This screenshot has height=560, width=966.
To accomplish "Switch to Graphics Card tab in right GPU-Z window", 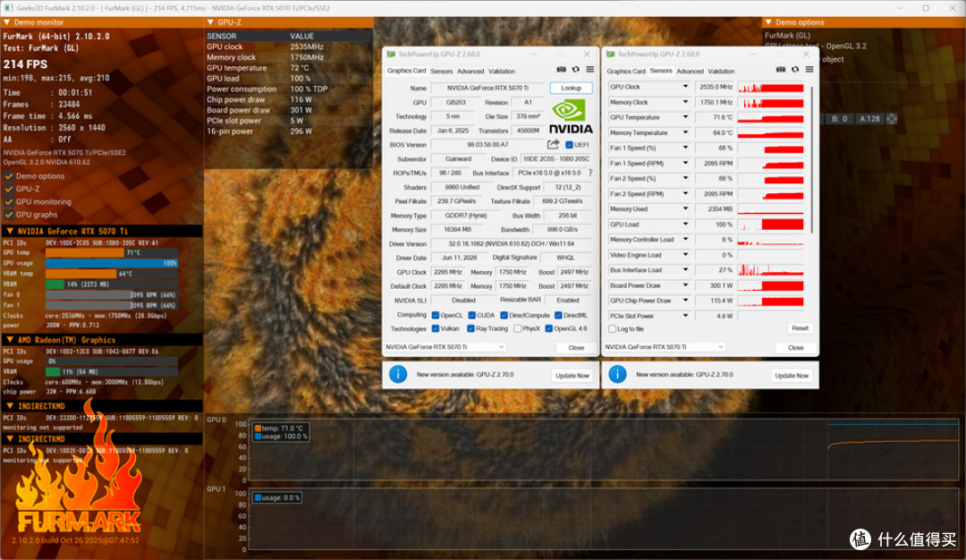I will tap(626, 72).
